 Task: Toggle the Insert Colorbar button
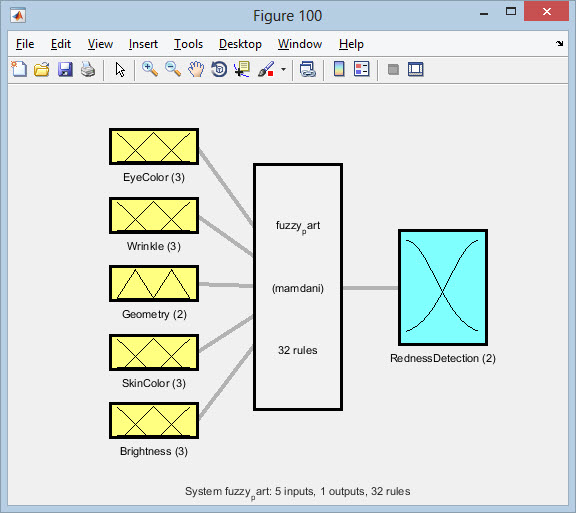pyautogui.click(x=339, y=69)
